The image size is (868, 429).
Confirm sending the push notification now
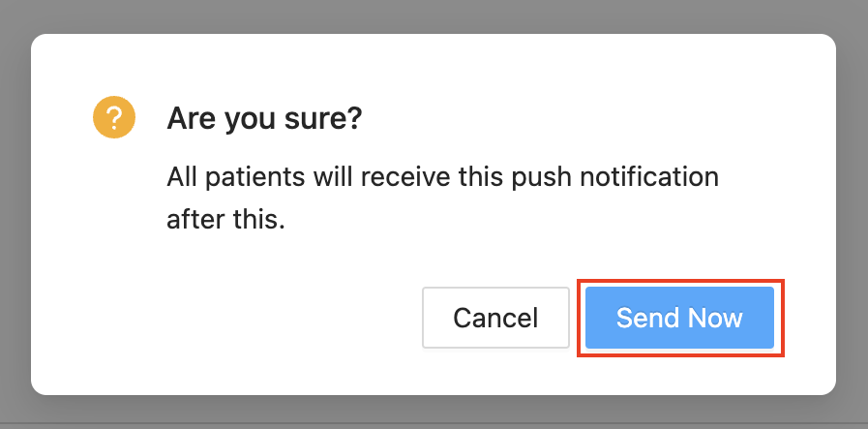click(x=679, y=318)
